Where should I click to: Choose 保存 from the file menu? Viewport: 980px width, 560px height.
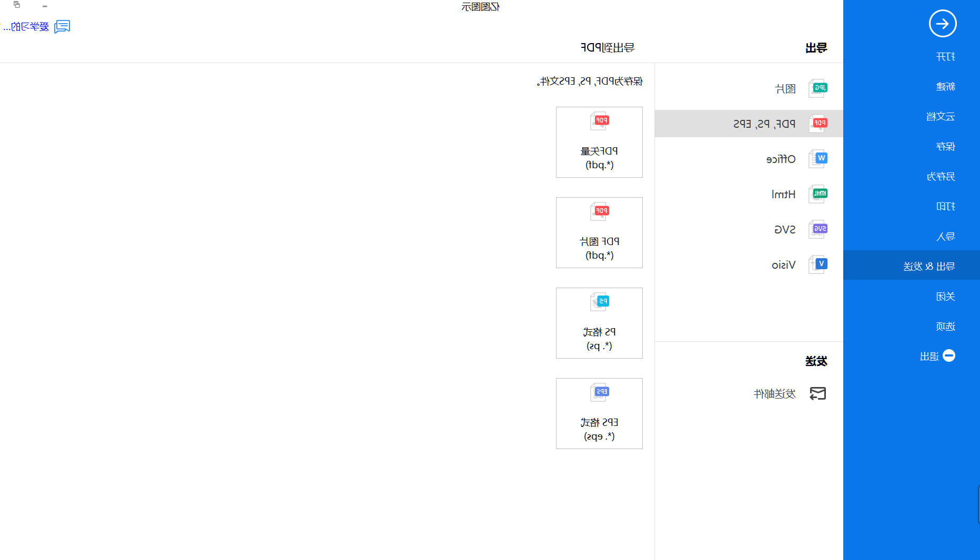point(945,147)
